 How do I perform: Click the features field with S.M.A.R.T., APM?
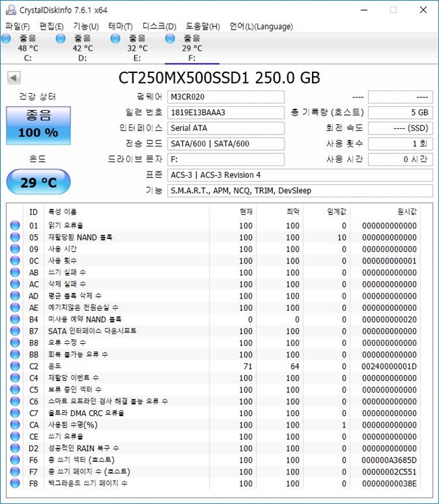coord(300,191)
